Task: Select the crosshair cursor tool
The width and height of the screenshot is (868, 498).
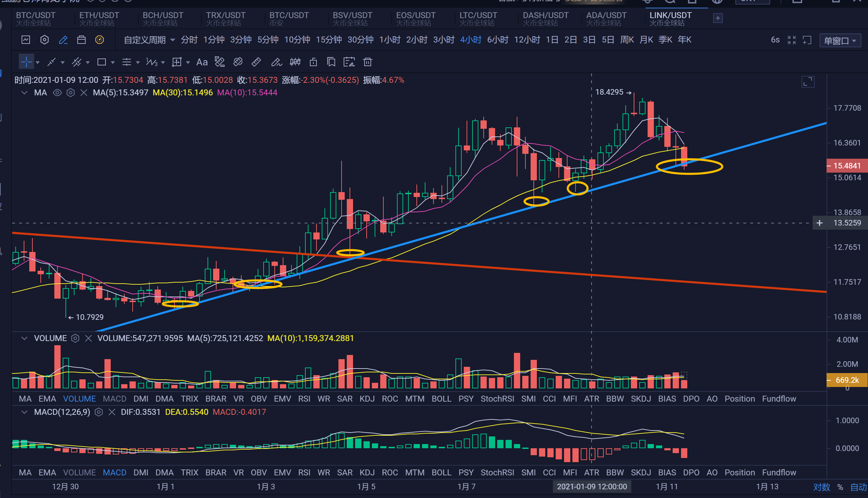Action: click(x=26, y=62)
